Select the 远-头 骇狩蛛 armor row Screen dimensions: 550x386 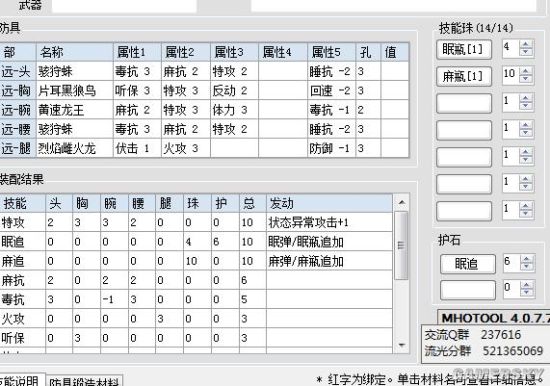click(204, 72)
